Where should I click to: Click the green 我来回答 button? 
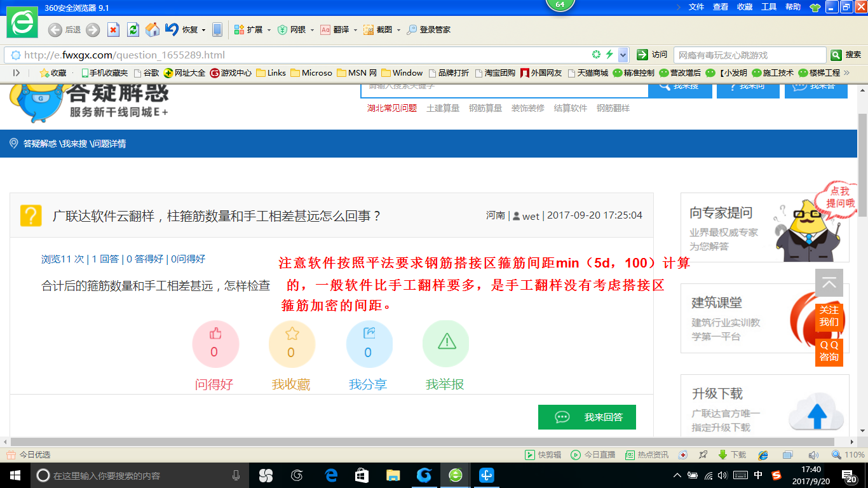click(x=587, y=417)
